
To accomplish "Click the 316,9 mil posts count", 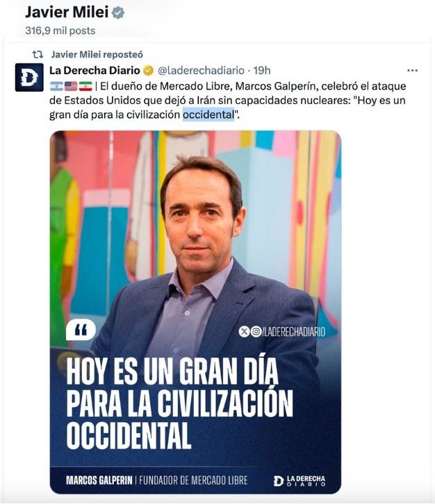I will coord(60,31).
